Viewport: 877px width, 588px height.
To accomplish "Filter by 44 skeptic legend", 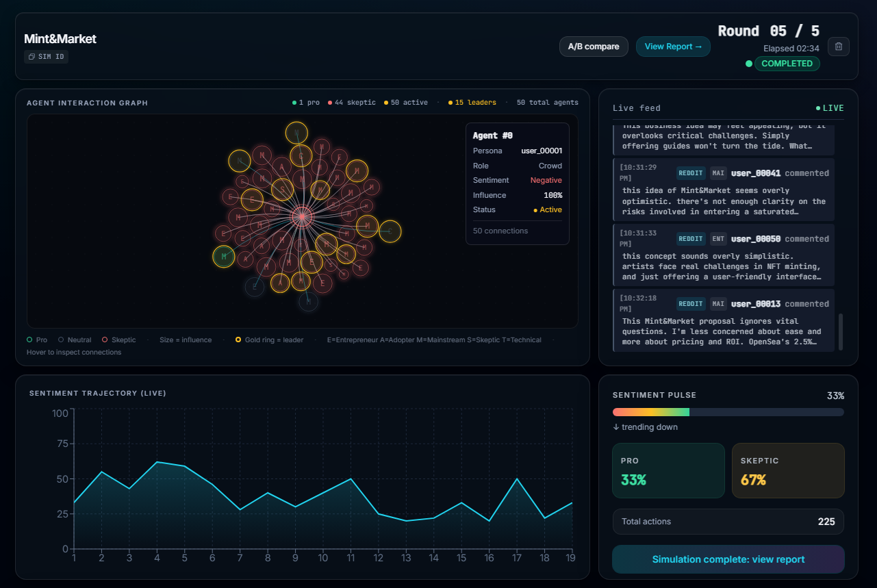I will pos(352,103).
